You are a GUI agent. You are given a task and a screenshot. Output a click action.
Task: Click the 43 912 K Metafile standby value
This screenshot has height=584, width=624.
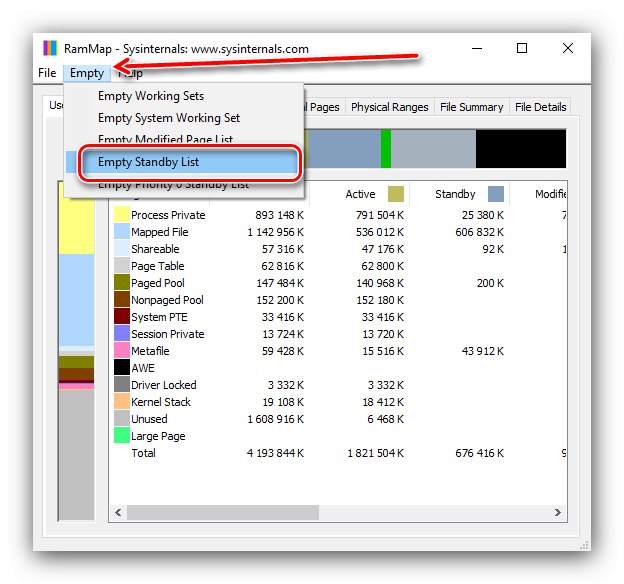(x=483, y=351)
